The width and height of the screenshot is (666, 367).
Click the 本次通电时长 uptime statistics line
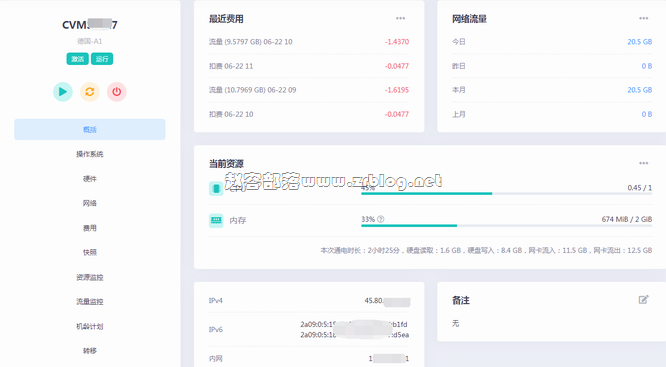486,251
